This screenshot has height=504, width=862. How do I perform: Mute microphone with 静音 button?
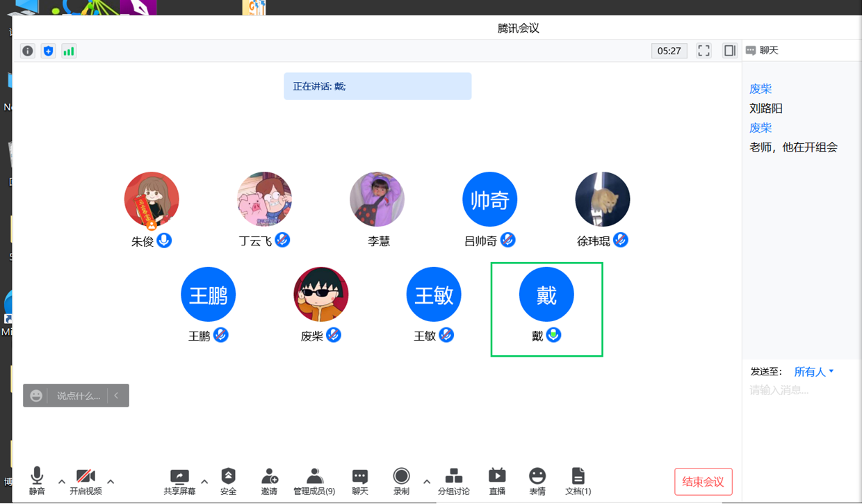37,481
